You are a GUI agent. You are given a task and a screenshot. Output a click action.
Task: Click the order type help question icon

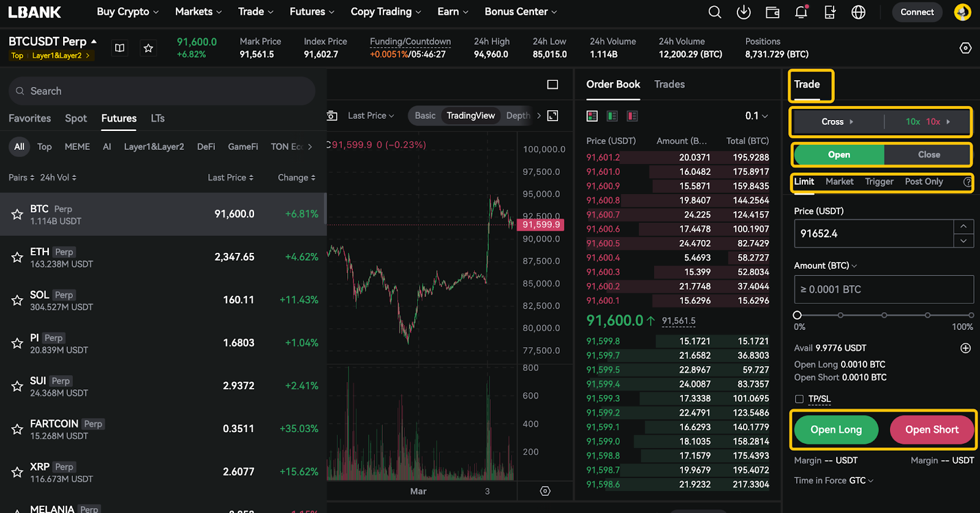pos(967,182)
